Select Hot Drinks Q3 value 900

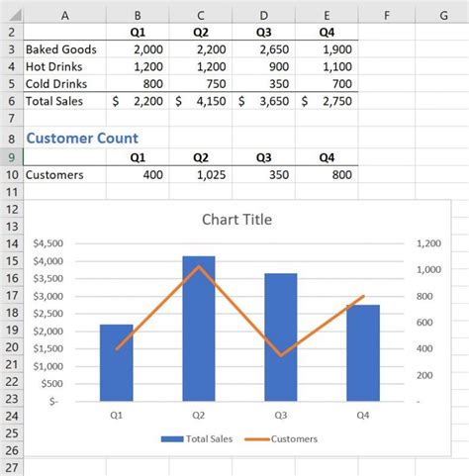(x=263, y=66)
